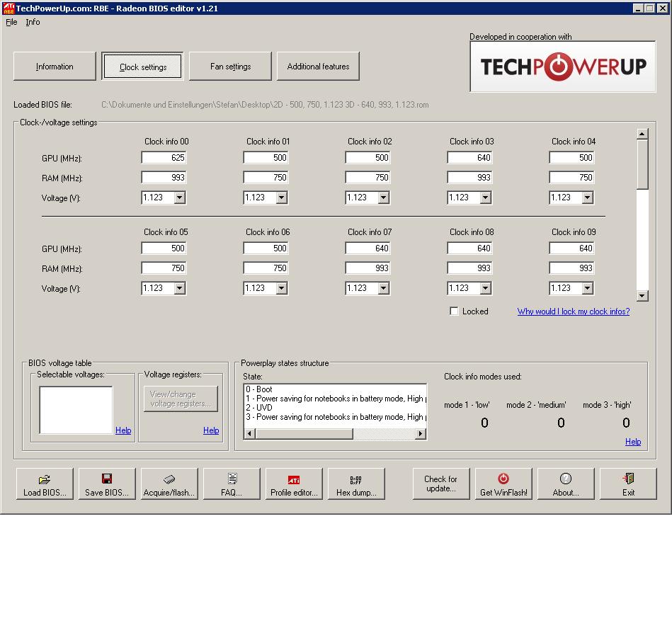
Task: Click Clock info 04 RAM MHz field
Action: click(571, 178)
